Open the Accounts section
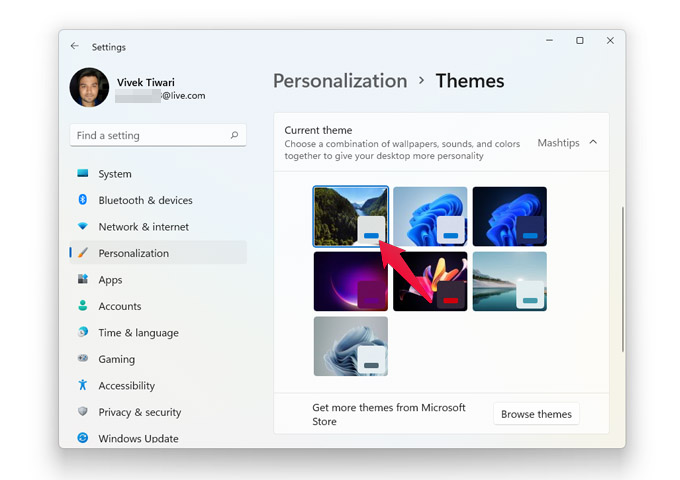 pyautogui.click(x=158, y=306)
